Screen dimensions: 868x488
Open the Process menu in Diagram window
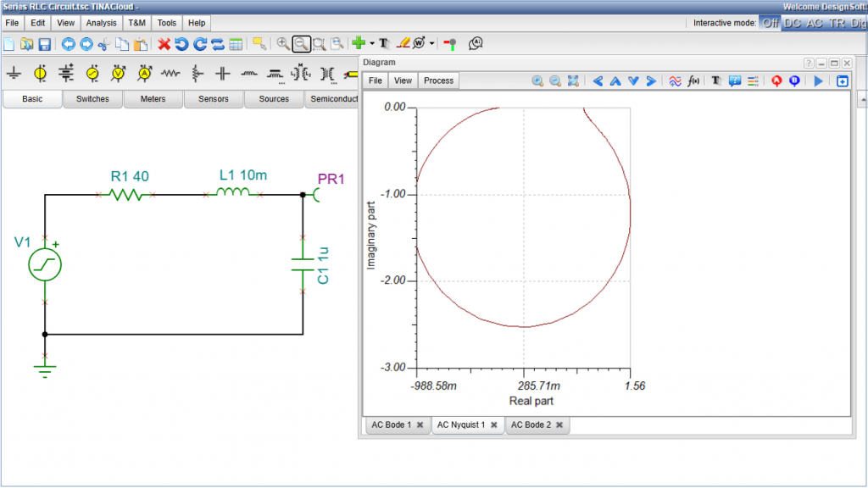coord(438,80)
